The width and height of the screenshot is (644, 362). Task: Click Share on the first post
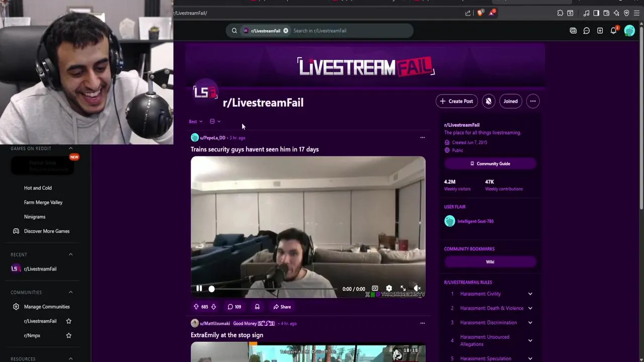coord(282,307)
